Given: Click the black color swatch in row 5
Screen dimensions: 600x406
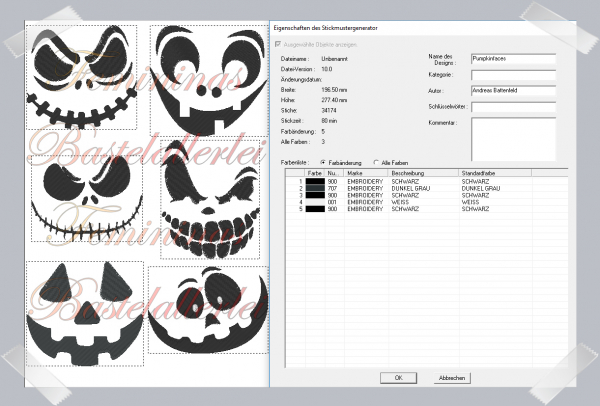Looking at the screenshot, I should coord(315,209).
